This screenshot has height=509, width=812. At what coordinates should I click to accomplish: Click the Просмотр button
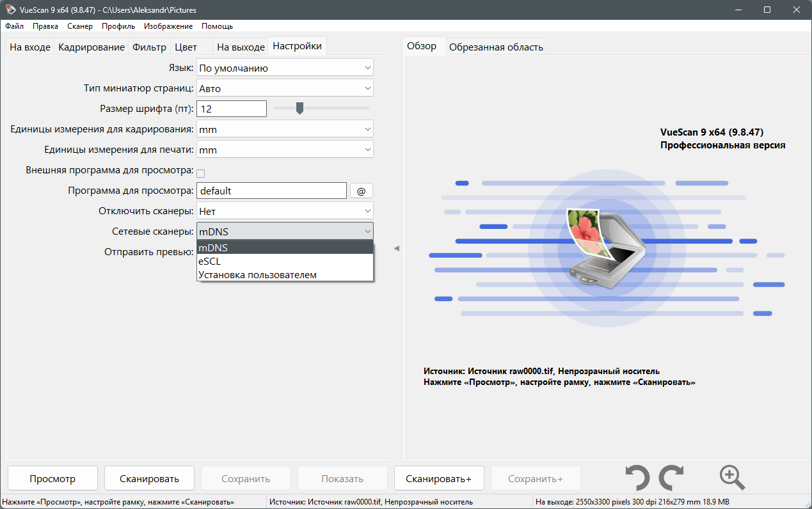tap(52, 478)
